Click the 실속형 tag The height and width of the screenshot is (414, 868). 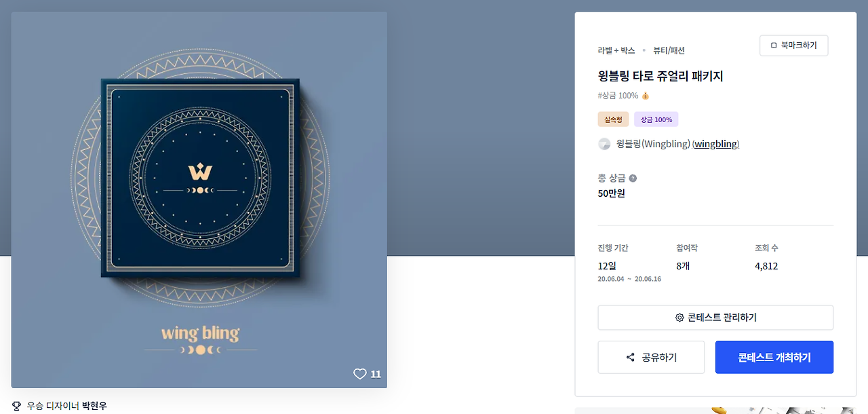tap(613, 119)
